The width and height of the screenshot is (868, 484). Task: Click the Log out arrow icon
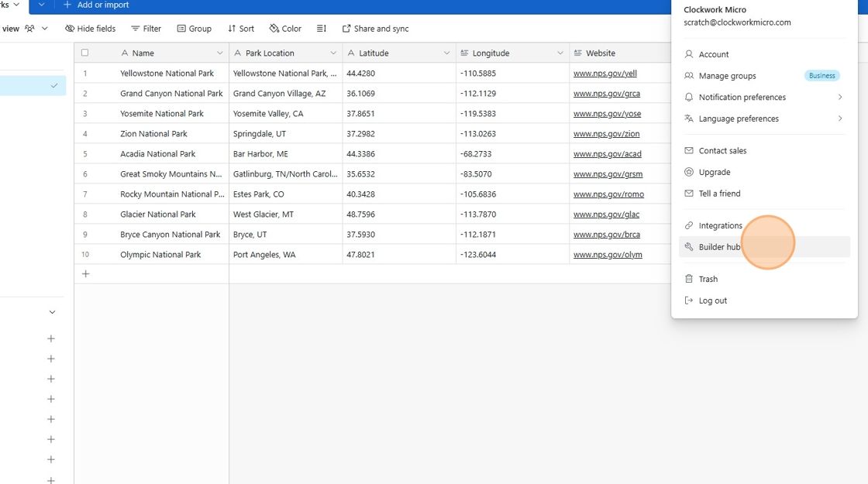click(x=689, y=300)
